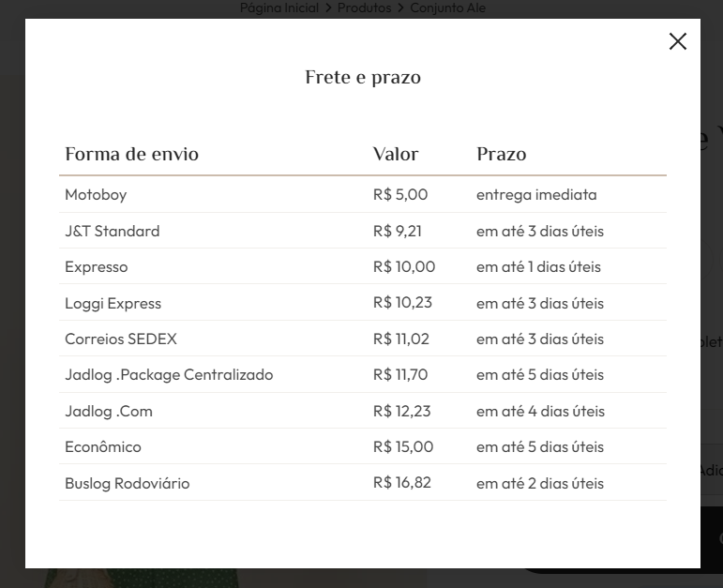Click the Forma de envio column header
Image resolution: width=723 pixels, height=588 pixels.
tap(132, 154)
